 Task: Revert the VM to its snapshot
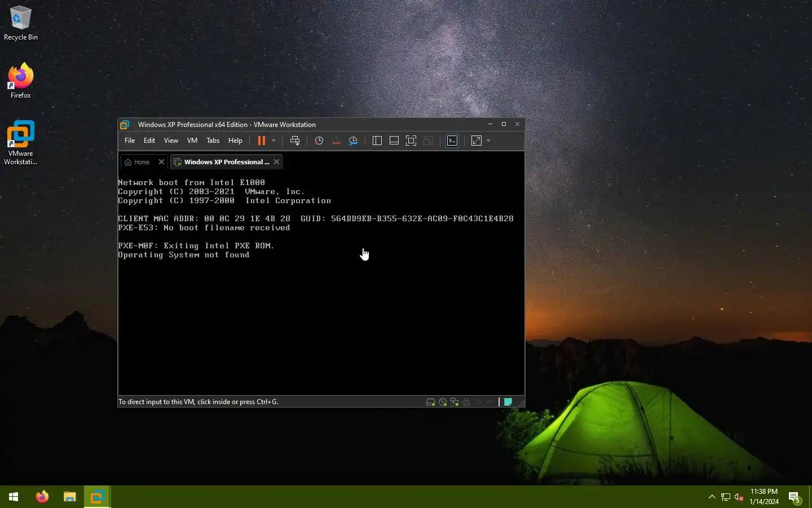point(336,141)
